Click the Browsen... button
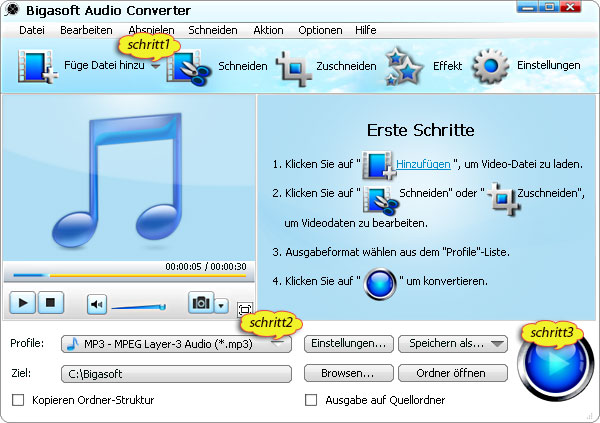The height and width of the screenshot is (423, 600). tap(349, 373)
